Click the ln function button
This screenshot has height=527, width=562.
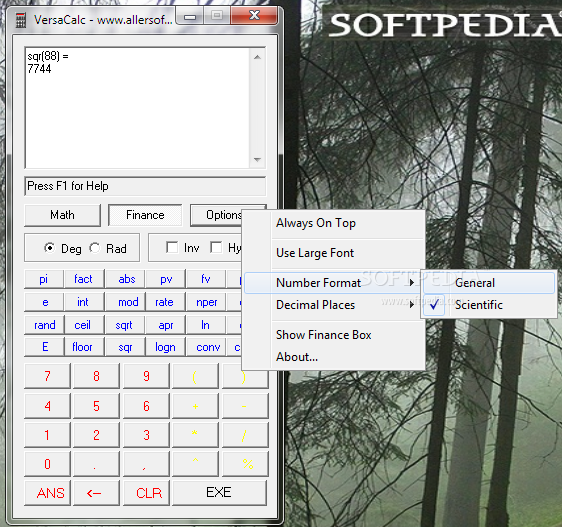pyautogui.click(x=205, y=325)
